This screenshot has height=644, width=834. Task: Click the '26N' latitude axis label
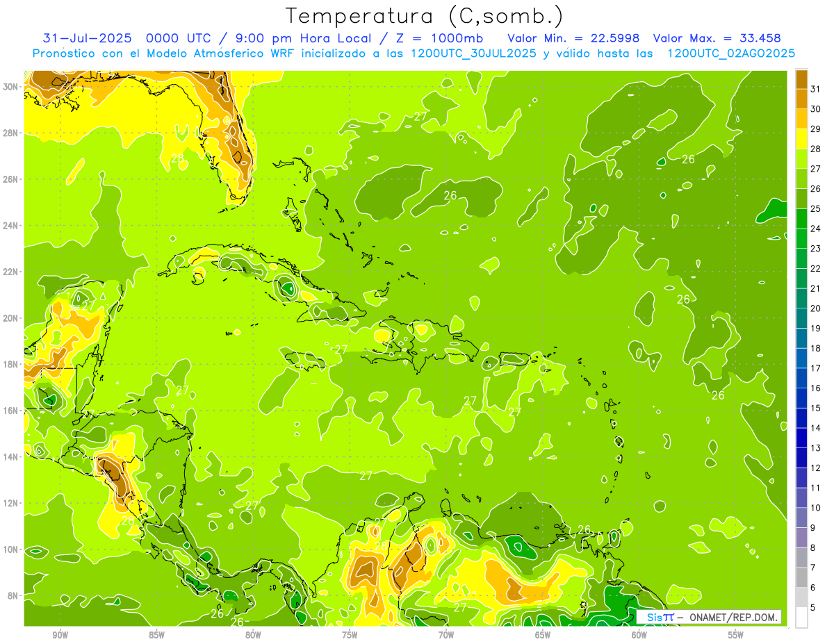(11, 179)
